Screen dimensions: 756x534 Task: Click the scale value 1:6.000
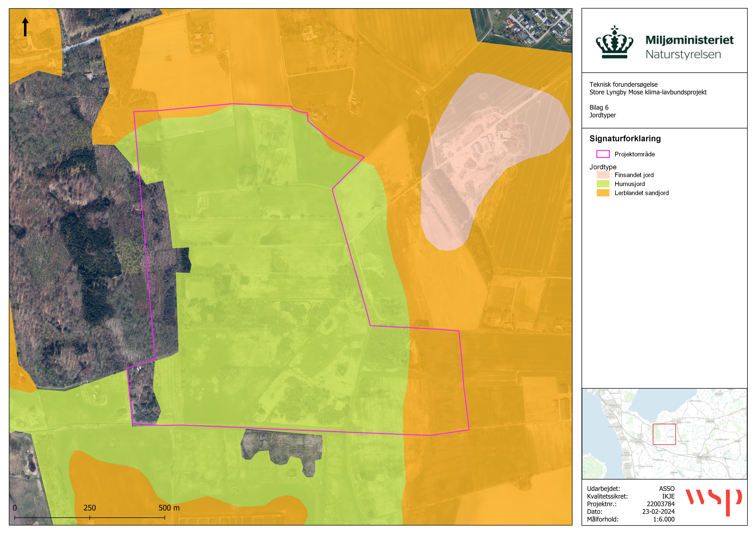[664, 519]
